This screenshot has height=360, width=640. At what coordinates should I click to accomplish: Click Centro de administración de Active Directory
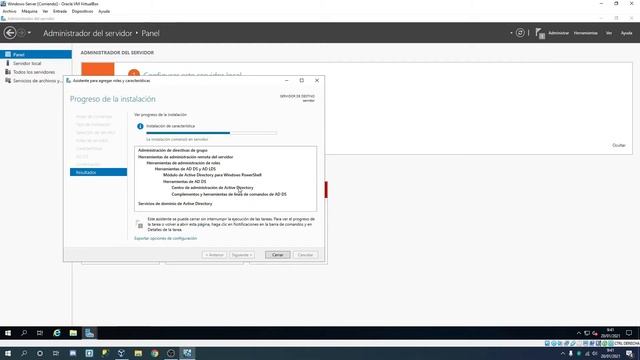212,187
